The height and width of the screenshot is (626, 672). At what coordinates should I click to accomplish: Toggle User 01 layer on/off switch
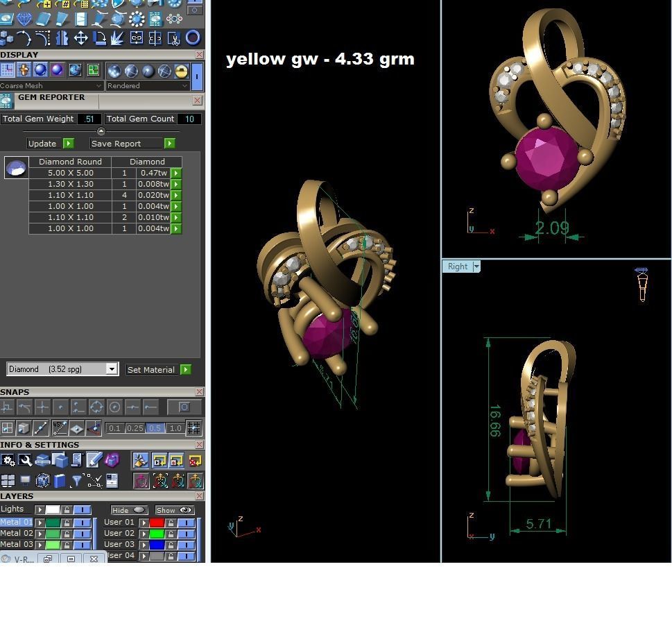(x=187, y=523)
